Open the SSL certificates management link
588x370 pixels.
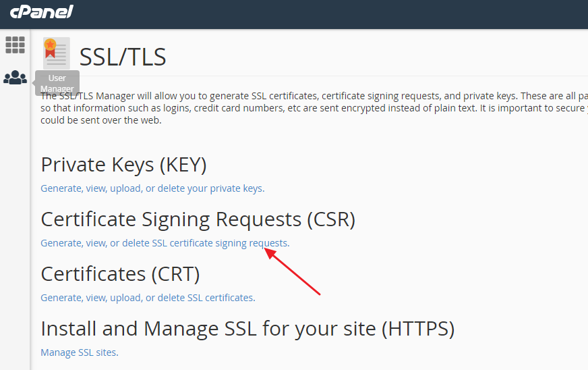(x=148, y=298)
